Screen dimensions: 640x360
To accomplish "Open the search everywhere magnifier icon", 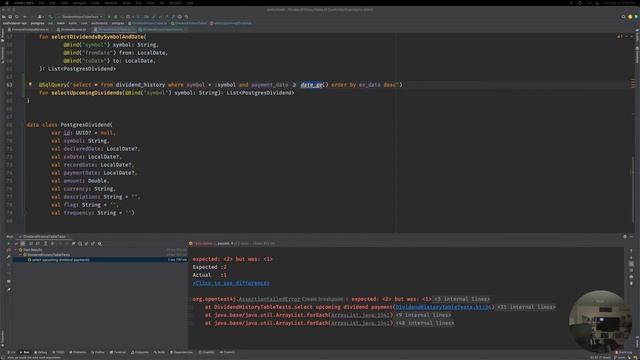I will point(623,17).
